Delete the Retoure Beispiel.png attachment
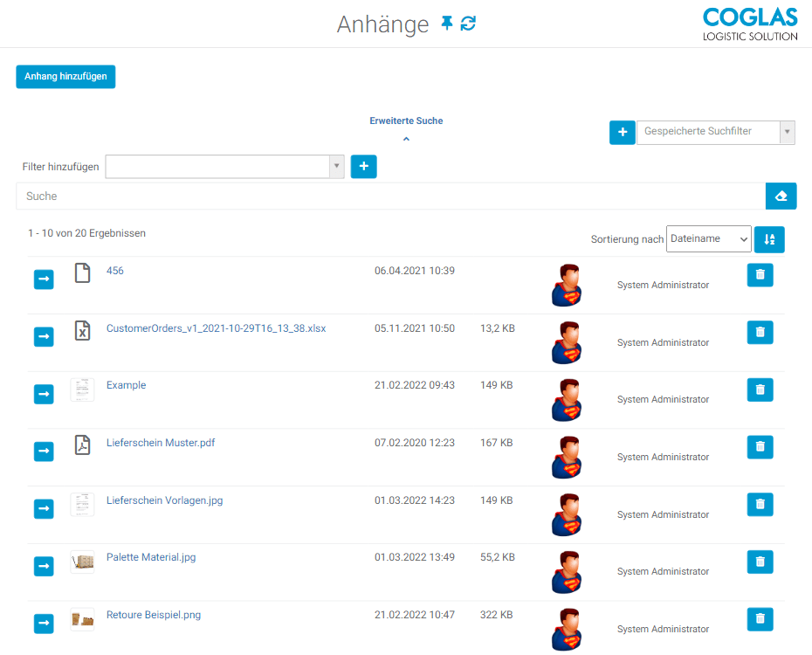812x655 pixels. point(760,619)
